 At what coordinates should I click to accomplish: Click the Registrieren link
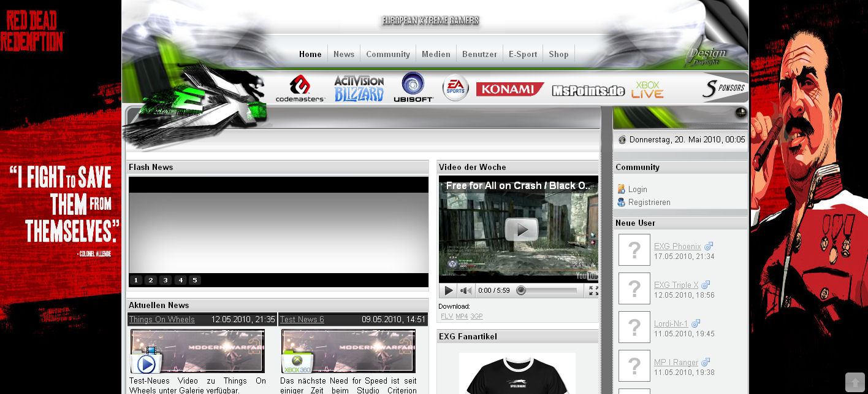tap(649, 203)
